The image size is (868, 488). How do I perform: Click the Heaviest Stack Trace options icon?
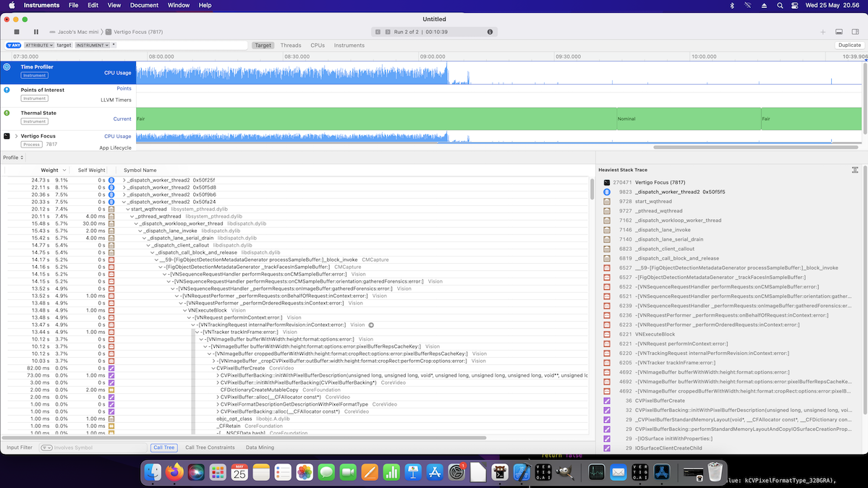pyautogui.click(x=855, y=169)
